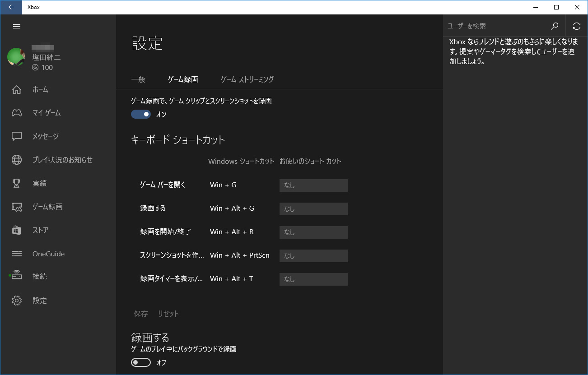Click custom shortcut field for スクリーンショット
This screenshot has height=375, width=588.
coord(313,256)
